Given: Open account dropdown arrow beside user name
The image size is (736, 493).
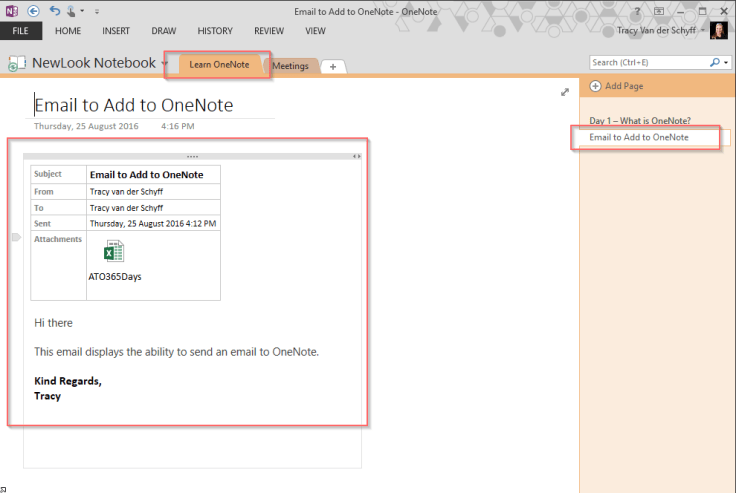Looking at the screenshot, I should pyautogui.click(x=703, y=31).
